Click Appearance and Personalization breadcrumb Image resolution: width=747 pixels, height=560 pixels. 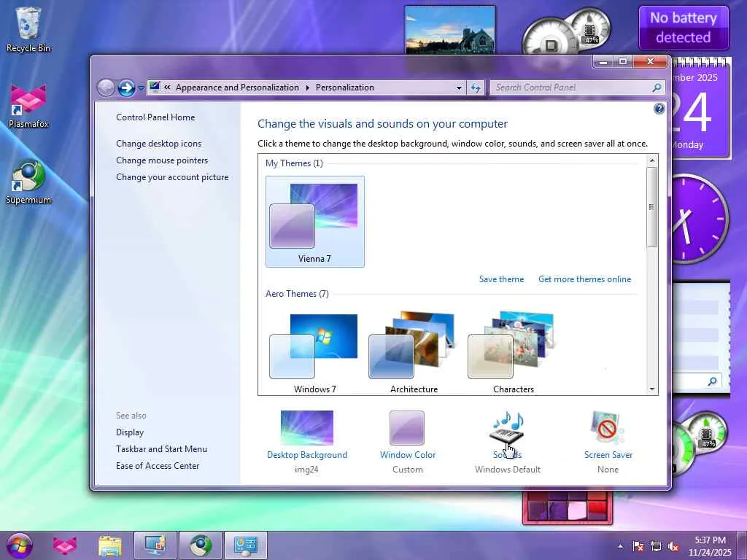(237, 87)
